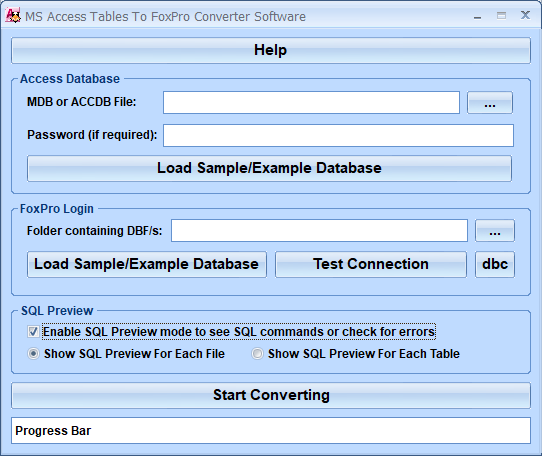Minimize the converter window

coord(477,16)
